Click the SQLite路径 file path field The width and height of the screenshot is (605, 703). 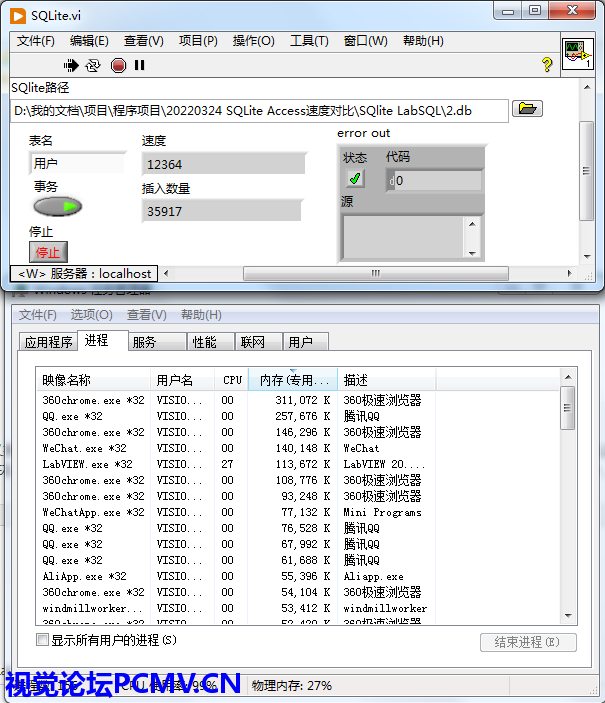260,110
